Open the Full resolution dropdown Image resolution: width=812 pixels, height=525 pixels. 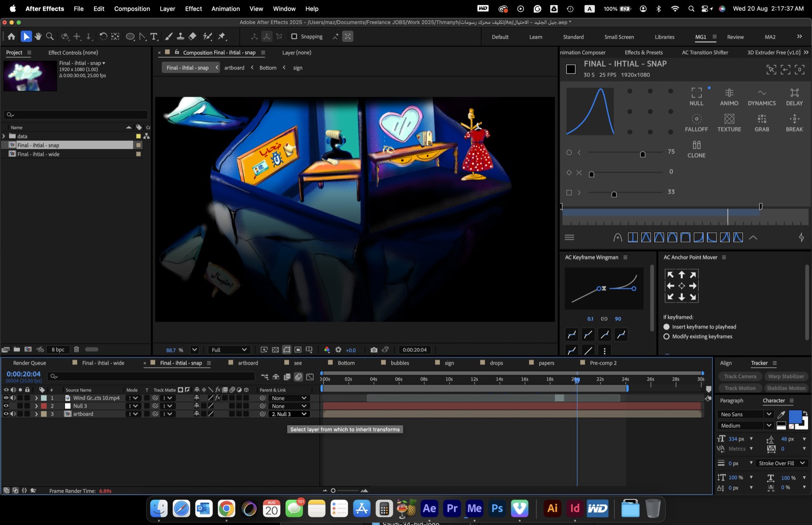coord(229,350)
